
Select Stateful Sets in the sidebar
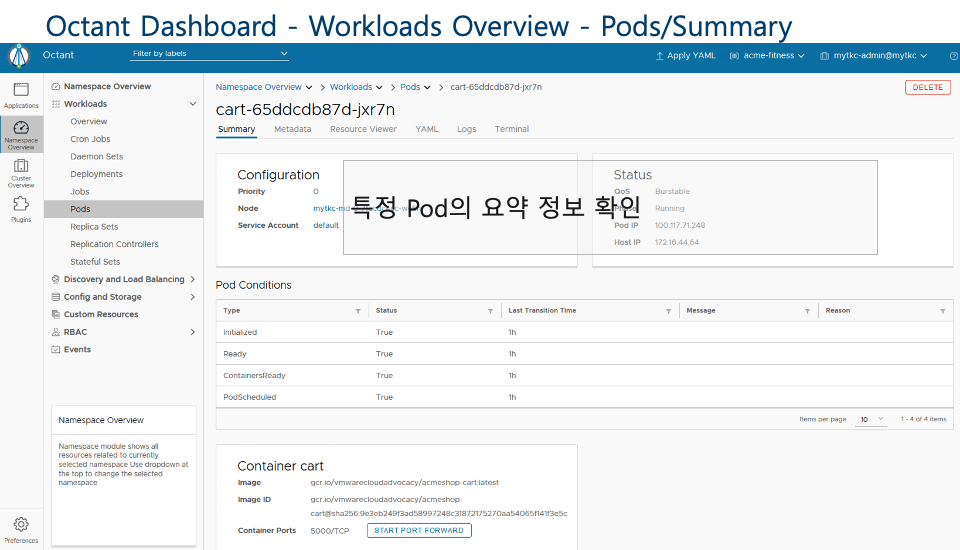coord(95,262)
